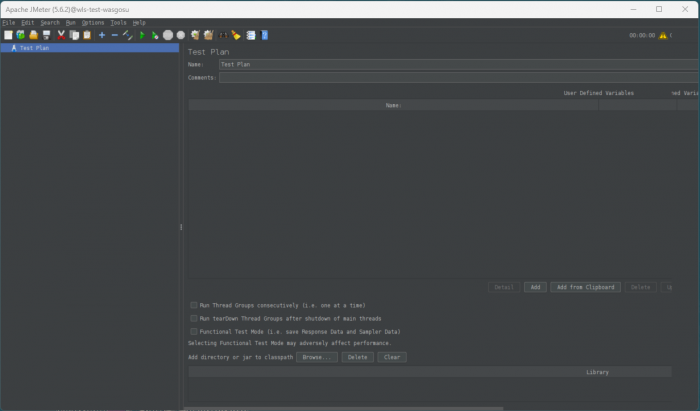This screenshot has height=411, width=700.
Task: Open the Edit menu
Action: [x=28, y=22]
